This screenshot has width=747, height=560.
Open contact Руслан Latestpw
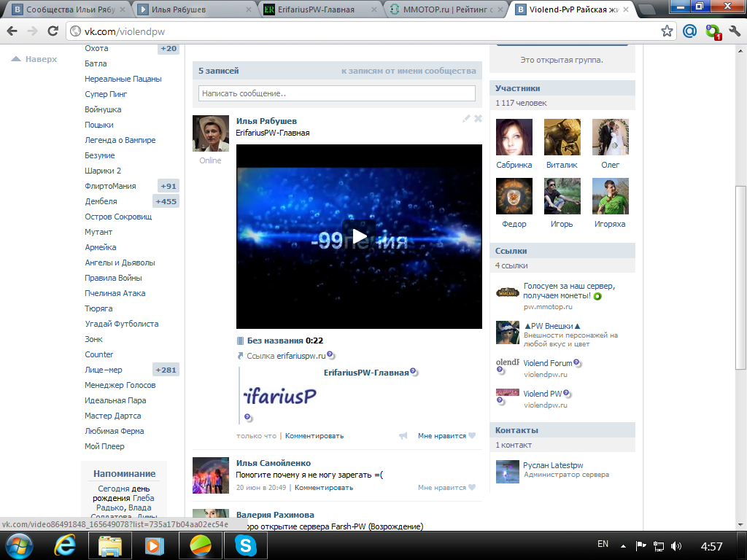click(x=553, y=465)
